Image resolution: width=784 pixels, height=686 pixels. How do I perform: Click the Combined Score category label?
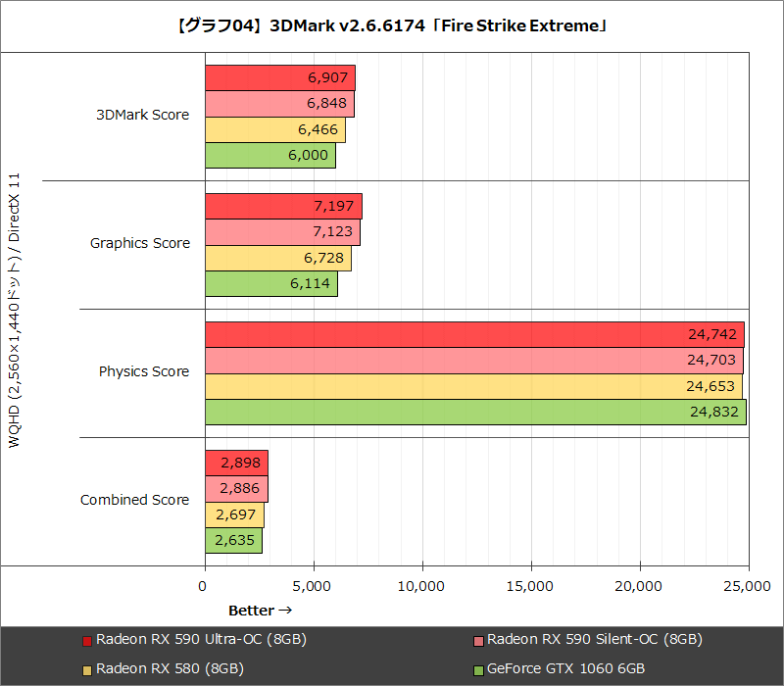(x=134, y=500)
